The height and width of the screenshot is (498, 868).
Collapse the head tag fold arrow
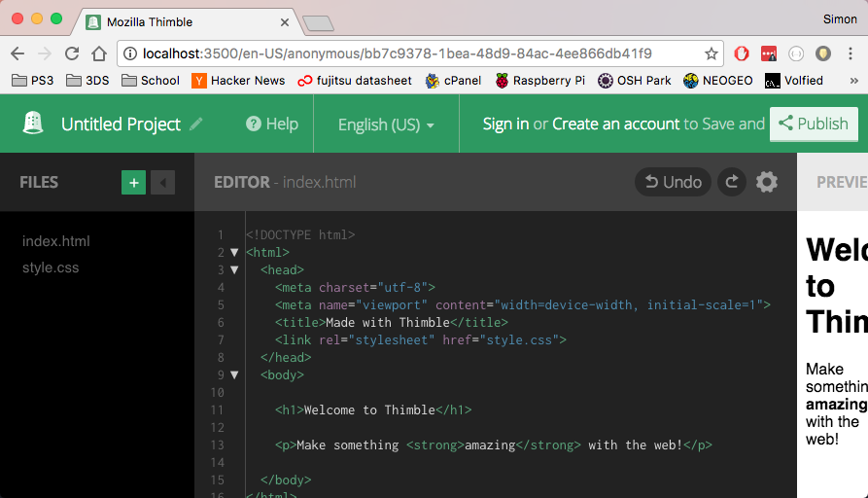point(234,270)
